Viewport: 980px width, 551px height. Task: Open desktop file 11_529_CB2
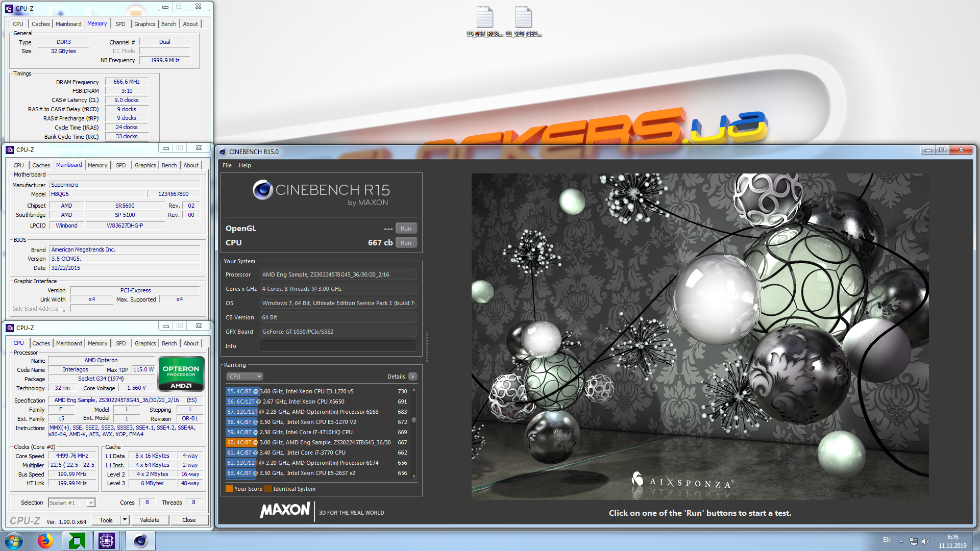tap(523, 21)
